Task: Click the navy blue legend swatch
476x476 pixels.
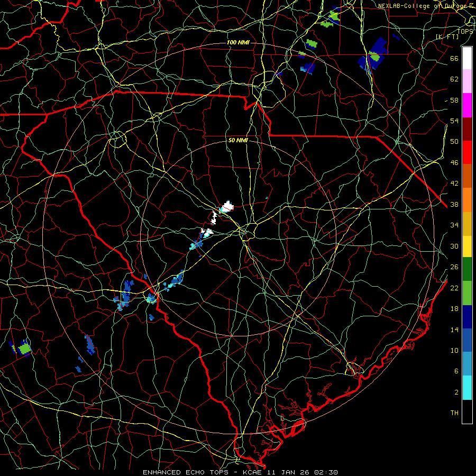Action: pyautogui.click(x=467, y=317)
